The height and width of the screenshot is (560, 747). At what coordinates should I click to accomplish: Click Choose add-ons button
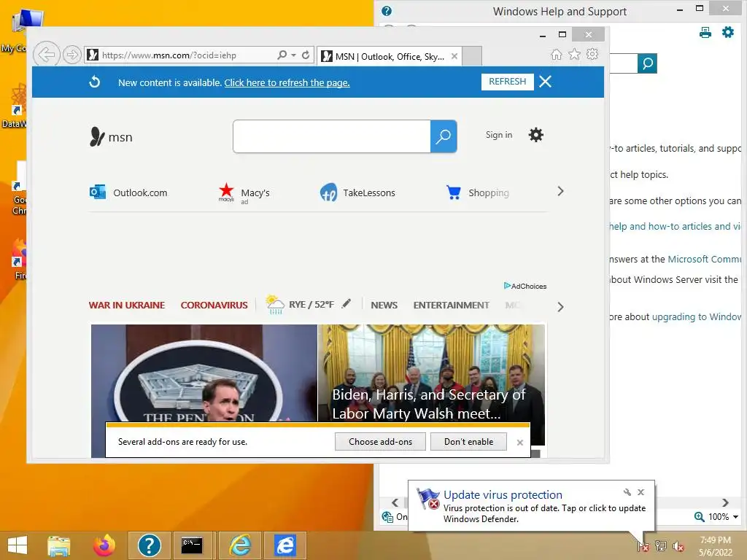[380, 441]
